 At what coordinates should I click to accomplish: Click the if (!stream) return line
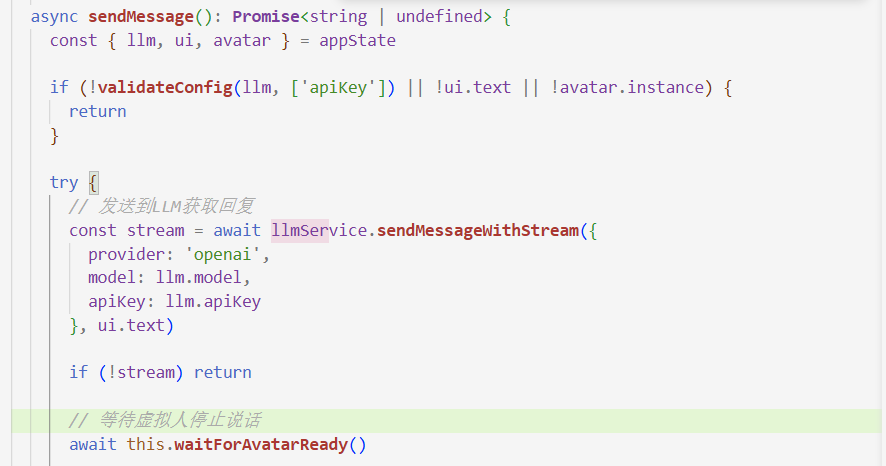pos(160,372)
